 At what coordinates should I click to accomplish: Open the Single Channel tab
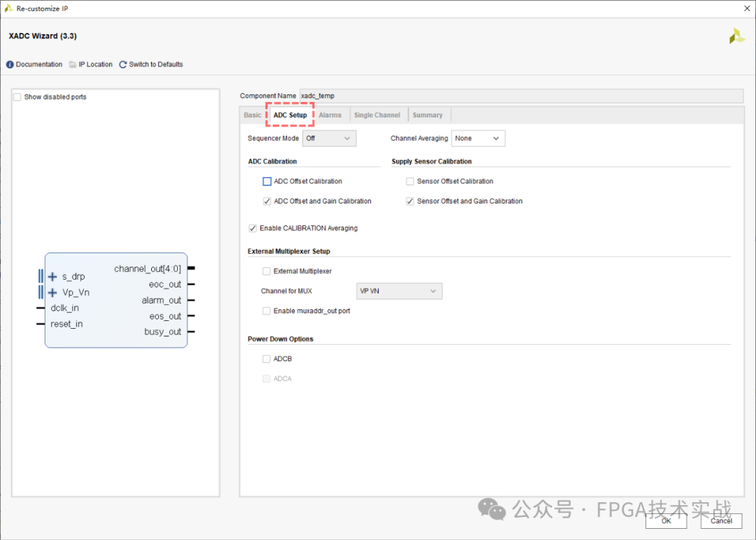pyautogui.click(x=377, y=115)
